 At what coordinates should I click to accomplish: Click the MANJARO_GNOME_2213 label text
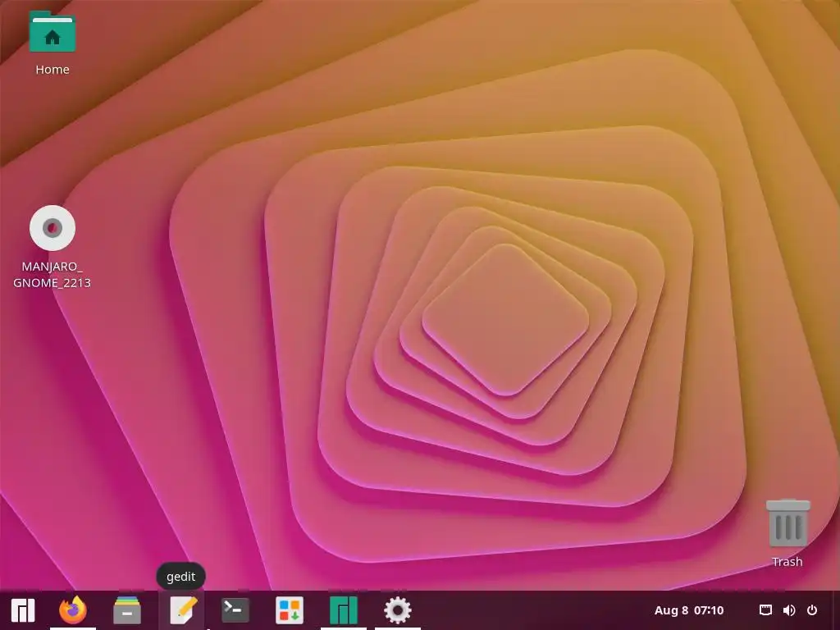[x=52, y=274]
